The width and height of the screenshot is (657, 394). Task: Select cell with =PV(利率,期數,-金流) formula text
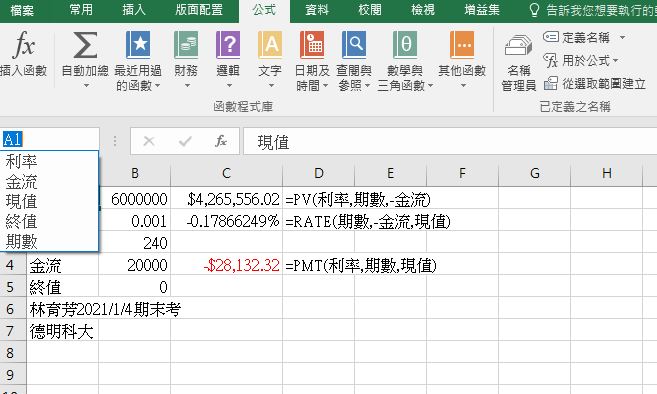click(x=318, y=199)
